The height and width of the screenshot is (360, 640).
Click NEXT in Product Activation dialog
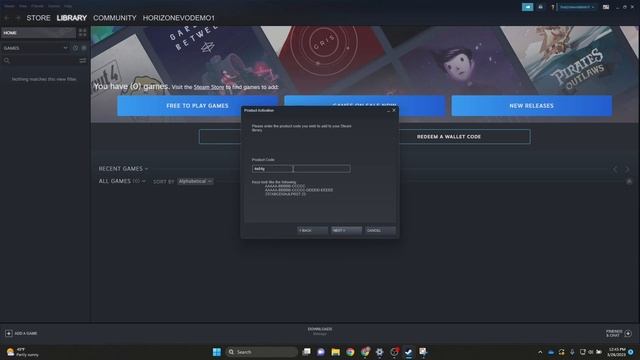point(346,231)
